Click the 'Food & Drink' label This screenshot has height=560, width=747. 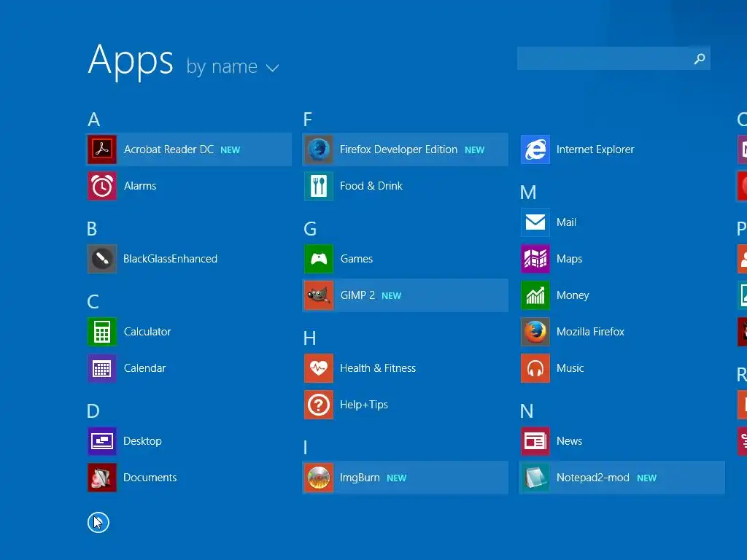click(371, 186)
